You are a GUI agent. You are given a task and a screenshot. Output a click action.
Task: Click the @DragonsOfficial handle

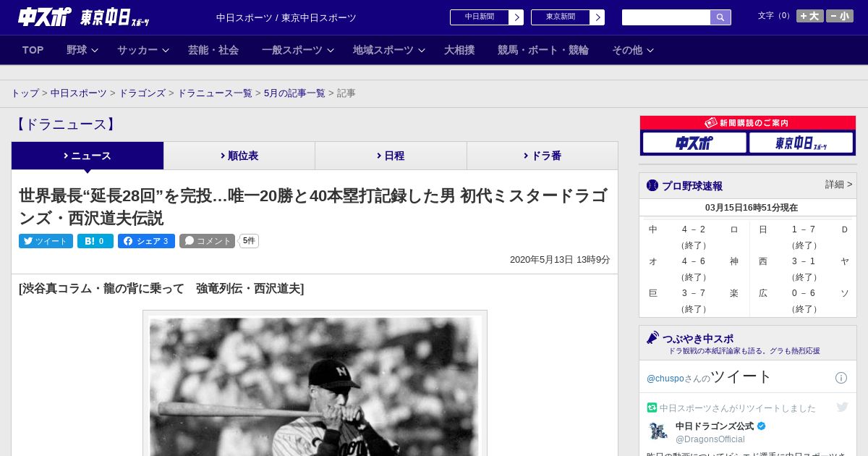coord(710,439)
